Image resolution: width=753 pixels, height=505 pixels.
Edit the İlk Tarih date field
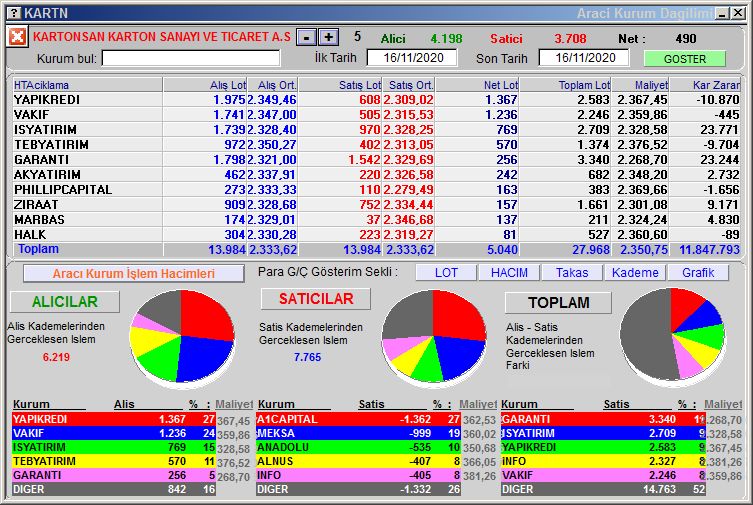tap(412, 58)
